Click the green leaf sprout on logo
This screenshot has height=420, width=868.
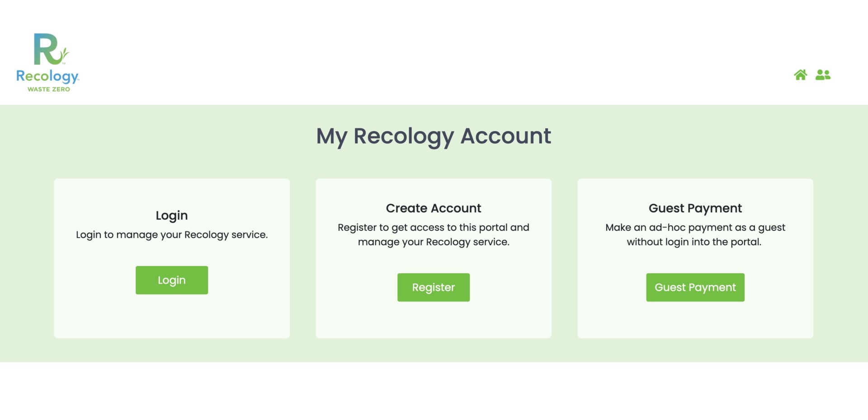[65, 53]
